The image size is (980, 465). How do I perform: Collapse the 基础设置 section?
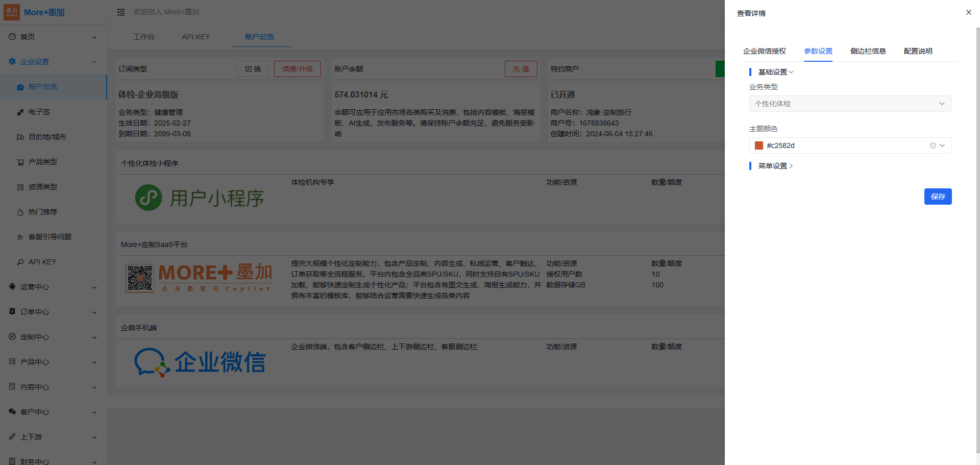point(775,72)
